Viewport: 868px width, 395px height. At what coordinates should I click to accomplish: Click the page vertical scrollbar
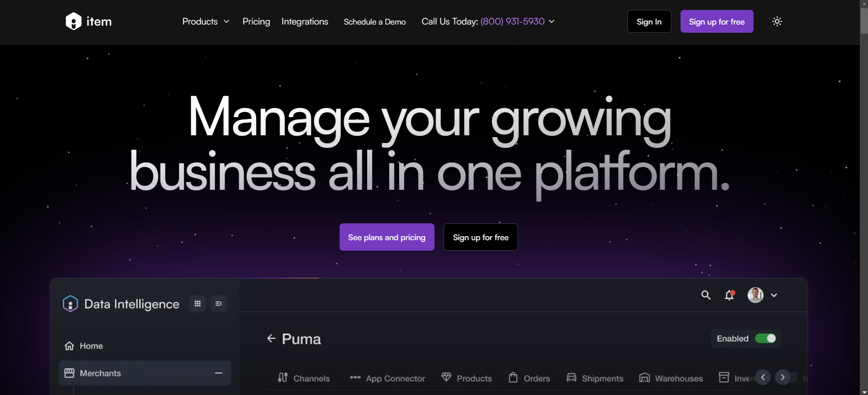[x=864, y=182]
